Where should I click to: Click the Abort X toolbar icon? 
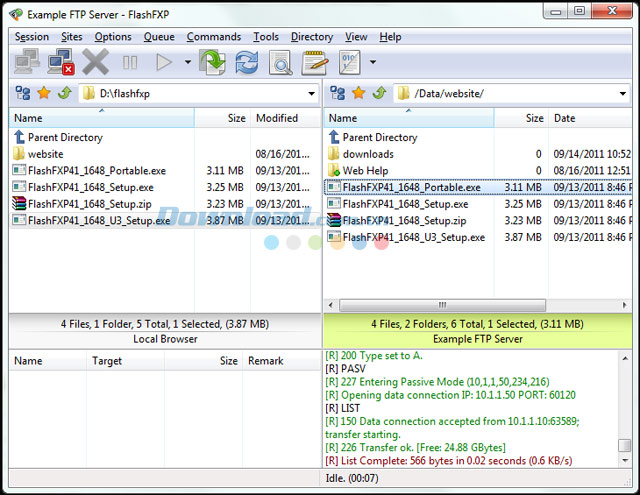point(95,63)
